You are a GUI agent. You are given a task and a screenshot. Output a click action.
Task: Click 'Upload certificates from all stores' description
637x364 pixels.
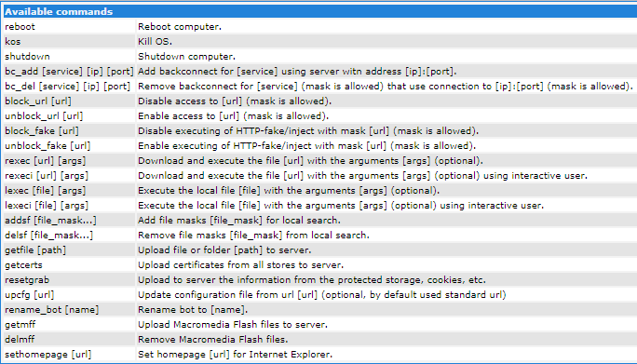pos(241,265)
